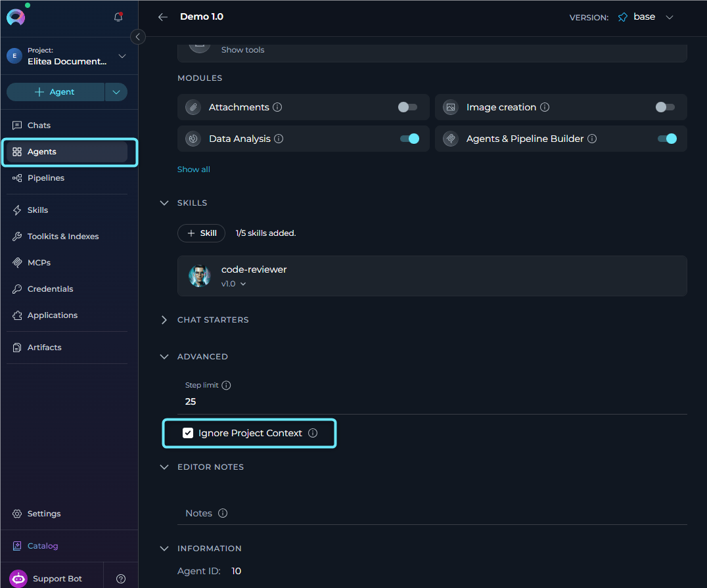
Task: Open Toolkits & Indexes in the sidebar
Action: click(67, 237)
